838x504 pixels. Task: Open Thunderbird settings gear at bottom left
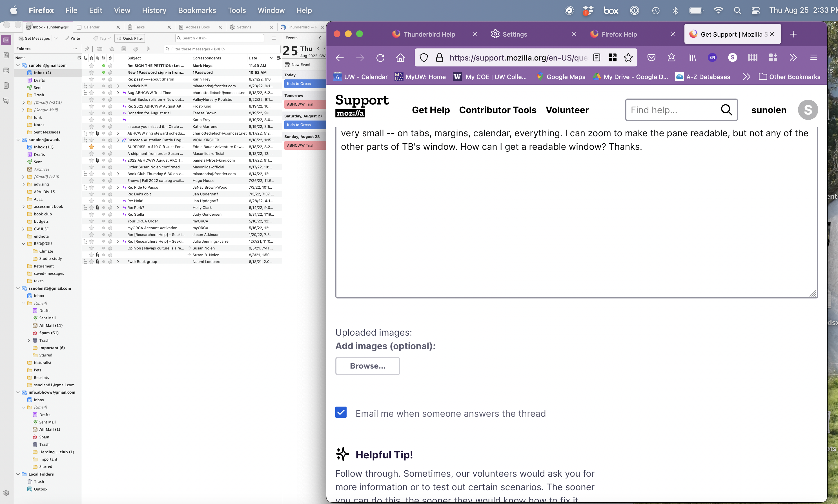click(x=6, y=492)
